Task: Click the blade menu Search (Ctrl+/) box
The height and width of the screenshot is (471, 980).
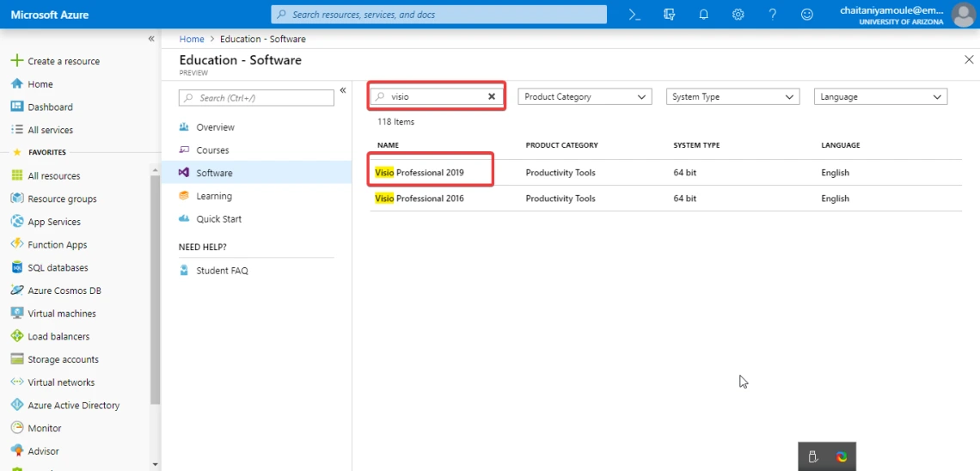Action: click(256, 98)
